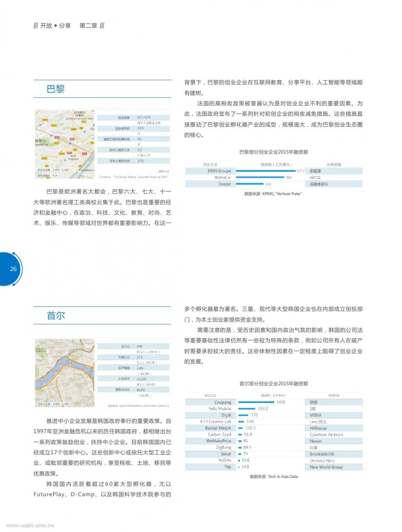Image resolution: width=402 pixels, height=532 pixels.
Task: Click 'Coupang' in the Seoul table
Action: point(223,402)
